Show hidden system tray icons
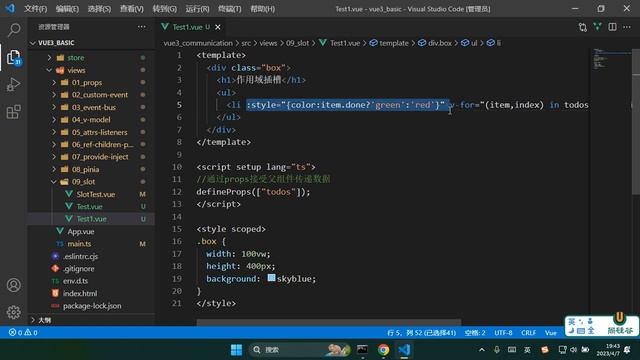This screenshot has width=640, height=360. point(482,350)
